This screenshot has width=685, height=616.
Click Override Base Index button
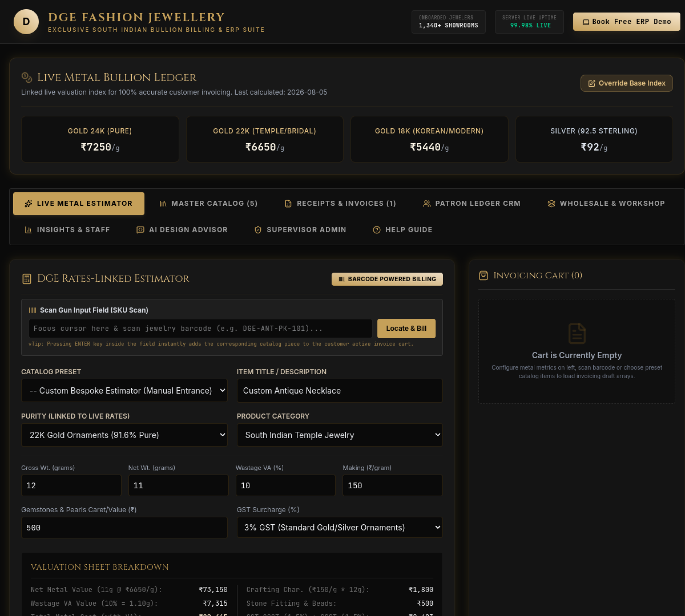626,83
